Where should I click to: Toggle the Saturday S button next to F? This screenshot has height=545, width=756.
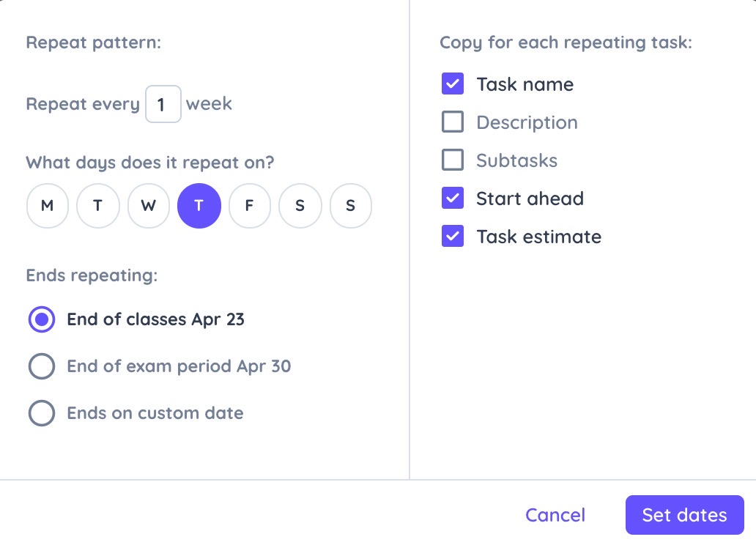coord(300,206)
